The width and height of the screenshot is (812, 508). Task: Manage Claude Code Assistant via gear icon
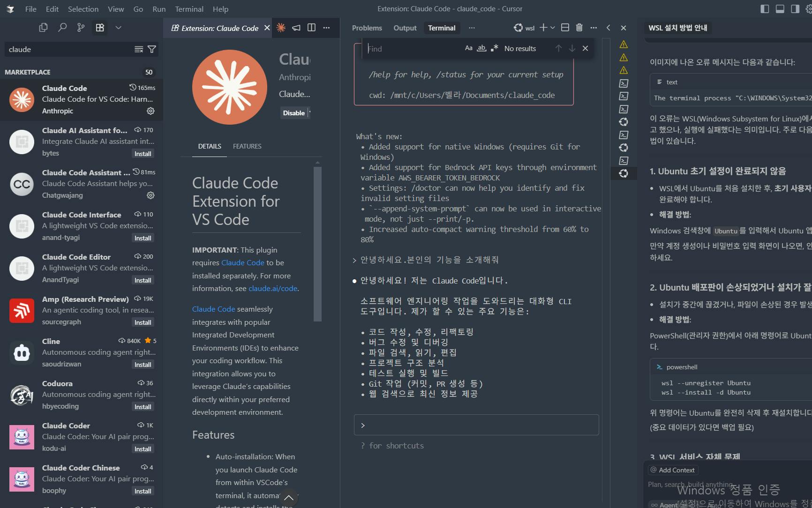[x=150, y=195]
